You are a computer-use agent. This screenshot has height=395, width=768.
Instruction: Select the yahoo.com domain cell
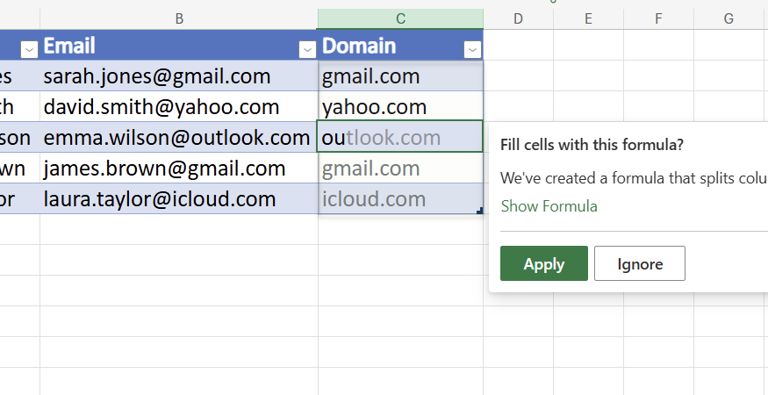tap(401, 107)
